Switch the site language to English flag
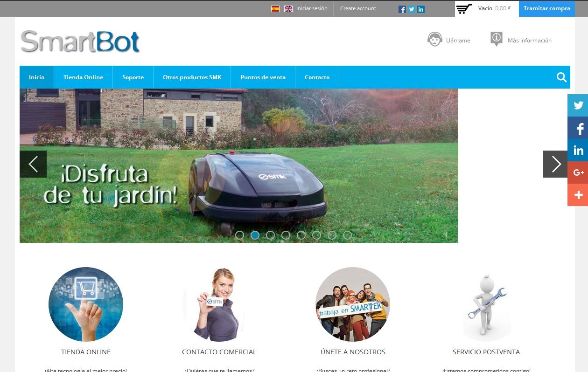Screen dimensions: 588x372 tap(288, 8)
